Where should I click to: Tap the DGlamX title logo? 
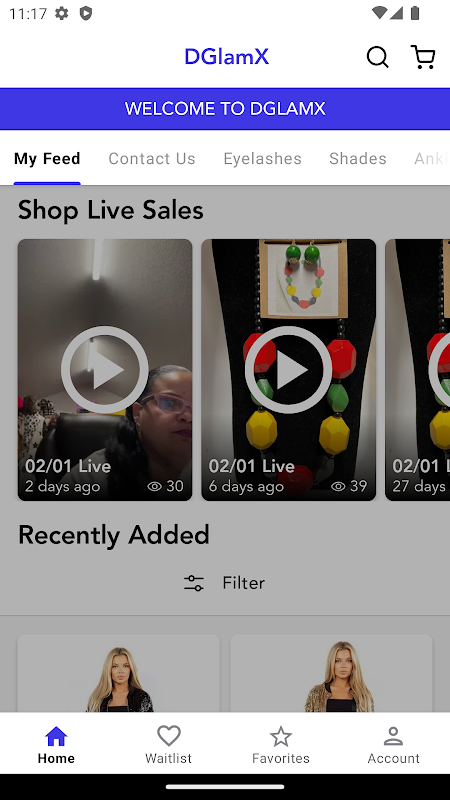(x=227, y=57)
